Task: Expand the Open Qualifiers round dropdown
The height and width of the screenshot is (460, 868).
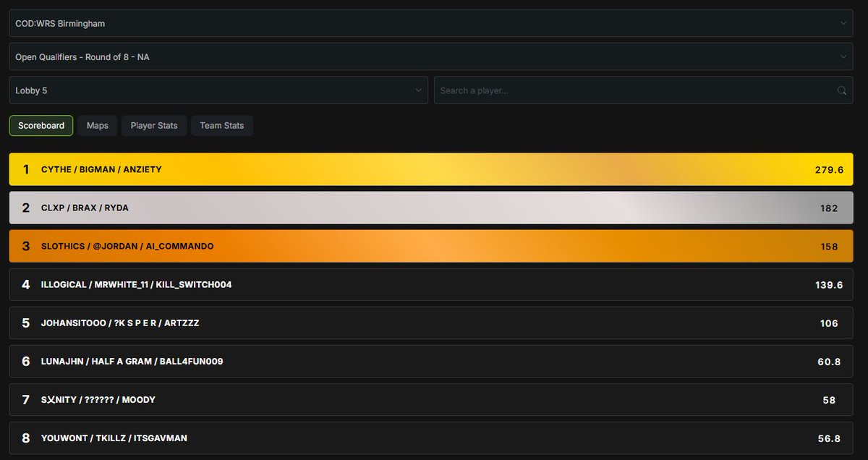Action: (x=431, y=56)
